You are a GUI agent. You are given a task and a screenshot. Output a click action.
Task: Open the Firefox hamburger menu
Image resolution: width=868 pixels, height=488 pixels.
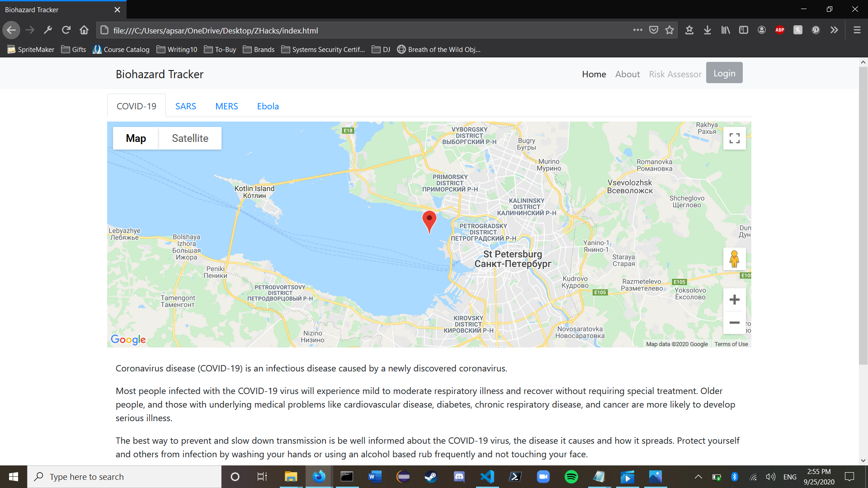(857, 30)
